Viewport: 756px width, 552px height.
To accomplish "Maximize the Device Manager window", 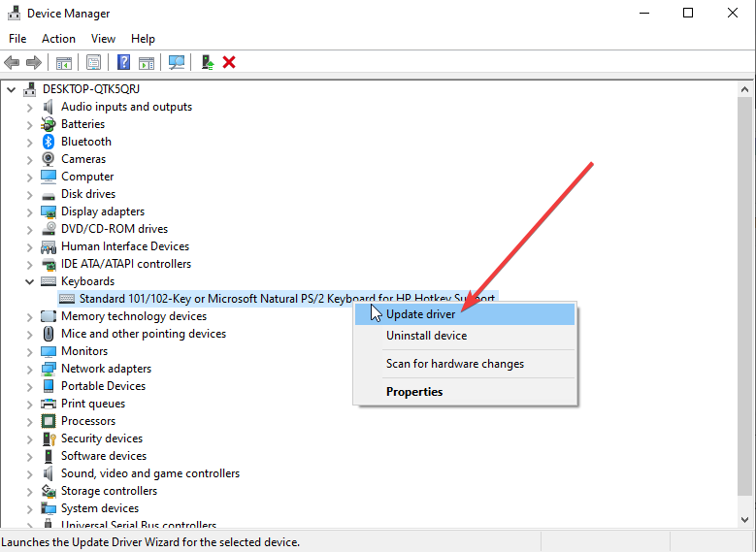I will (688, 13).
